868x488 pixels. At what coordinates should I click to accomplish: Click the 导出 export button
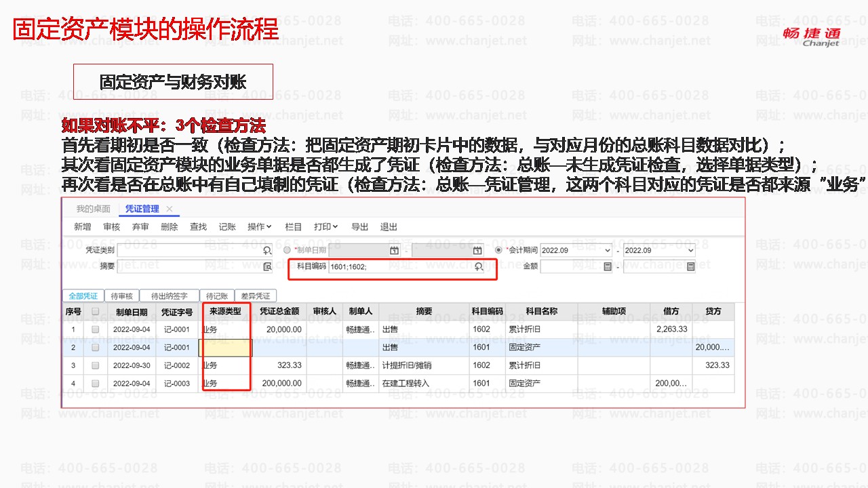click(360, 226)
